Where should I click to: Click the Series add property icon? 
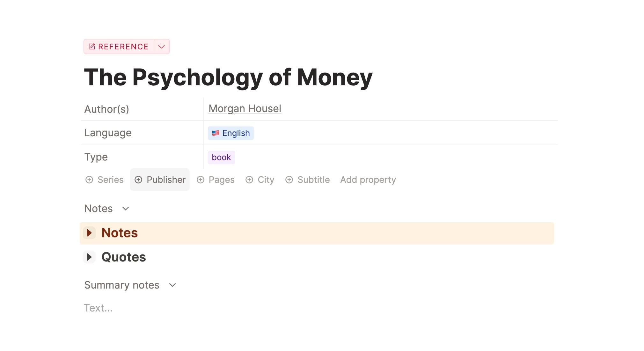point(90,179)
